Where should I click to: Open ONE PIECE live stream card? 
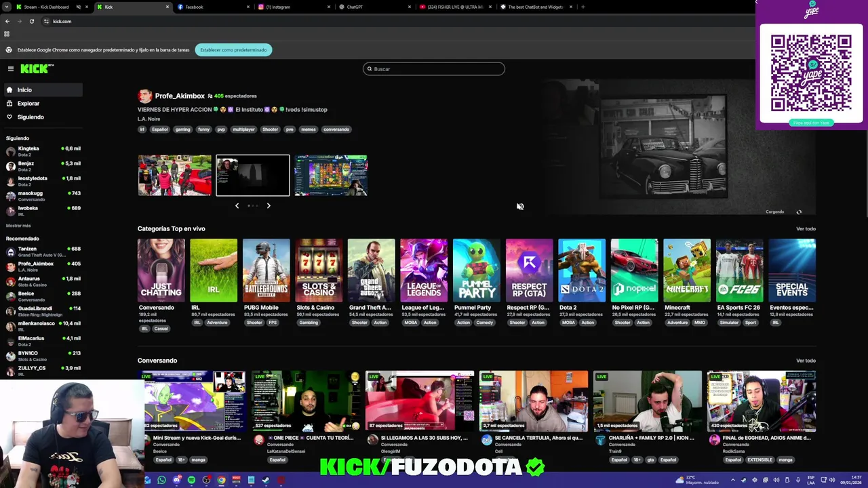pos(306,401)
